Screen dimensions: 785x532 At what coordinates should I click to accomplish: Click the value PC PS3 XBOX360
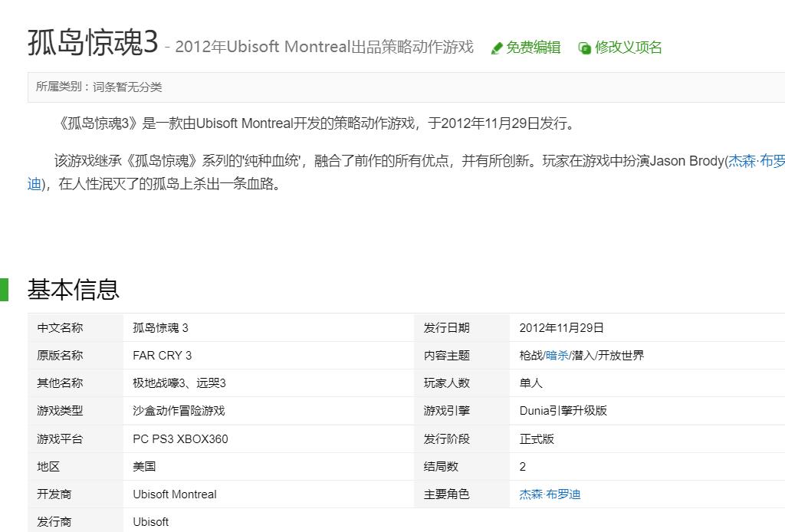pos(180,439)
